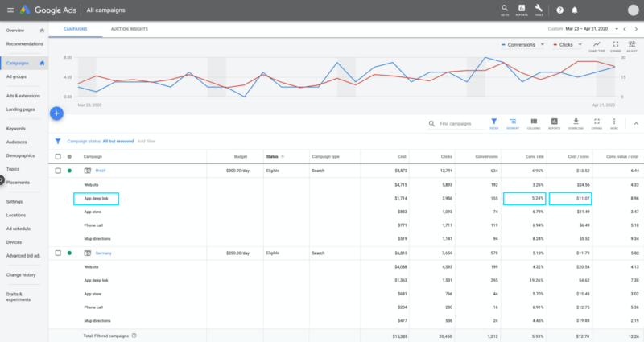The height and width of the screenshot is (342, 644).
Task: Open Recommendations in sidebar
Action: click(x=25, y=44)
